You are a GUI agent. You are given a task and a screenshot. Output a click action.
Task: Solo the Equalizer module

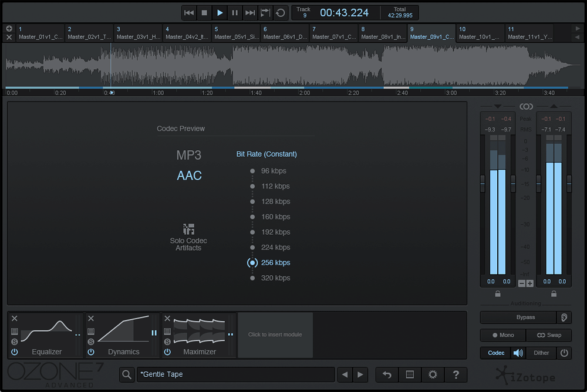tap(15, 342)
